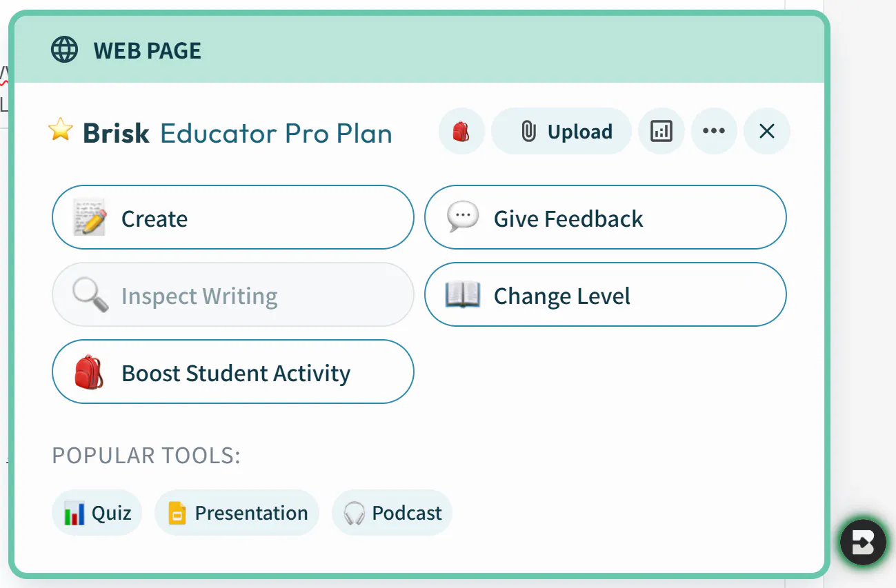Open the Presentation tool

pos(237,512)
